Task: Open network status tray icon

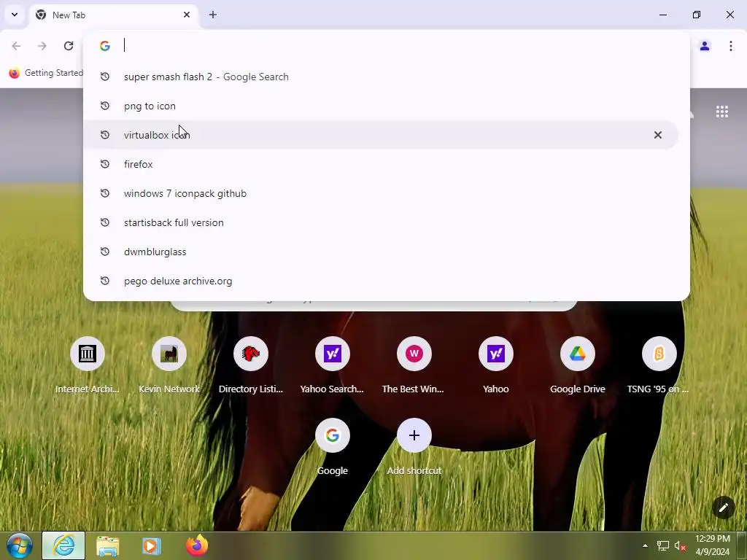Action: point(662,545)
